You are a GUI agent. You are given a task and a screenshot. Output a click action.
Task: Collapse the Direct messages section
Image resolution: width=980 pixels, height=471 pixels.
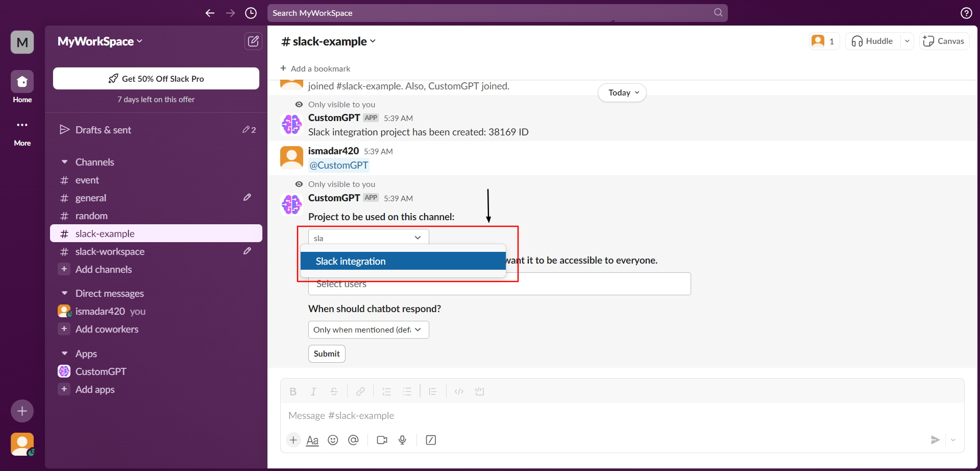click(65, 293)
